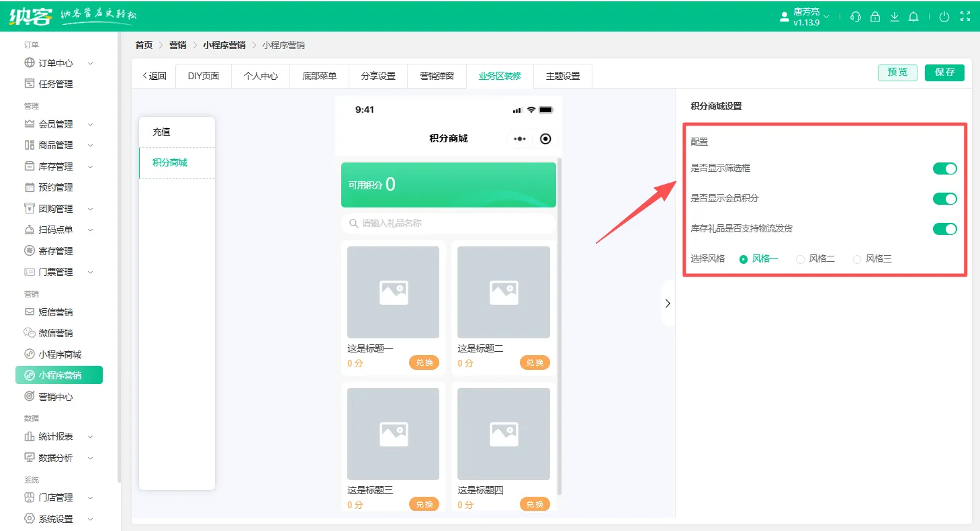Screen dimensions: 980x531
Task: Click the 保存 button
Action: (x=944, y=73)
